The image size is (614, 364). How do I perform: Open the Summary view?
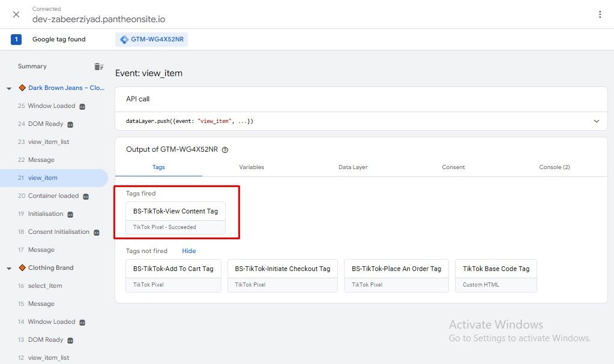pyautogui.click(x=32, y=66)
